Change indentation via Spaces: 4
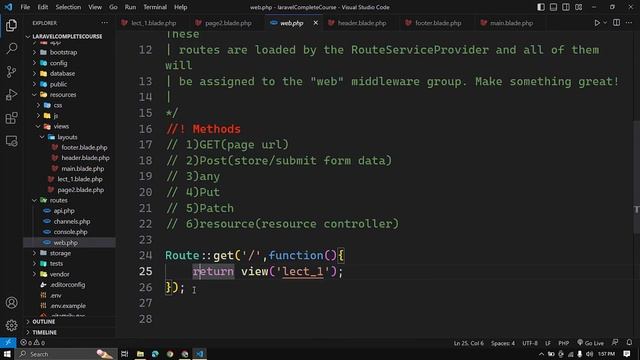 [503, 343]
